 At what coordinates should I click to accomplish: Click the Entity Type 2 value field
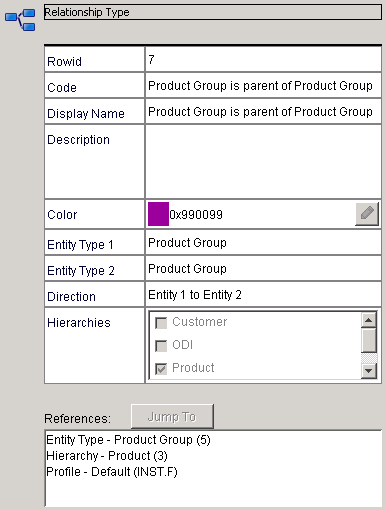click(x=263, y=268)
